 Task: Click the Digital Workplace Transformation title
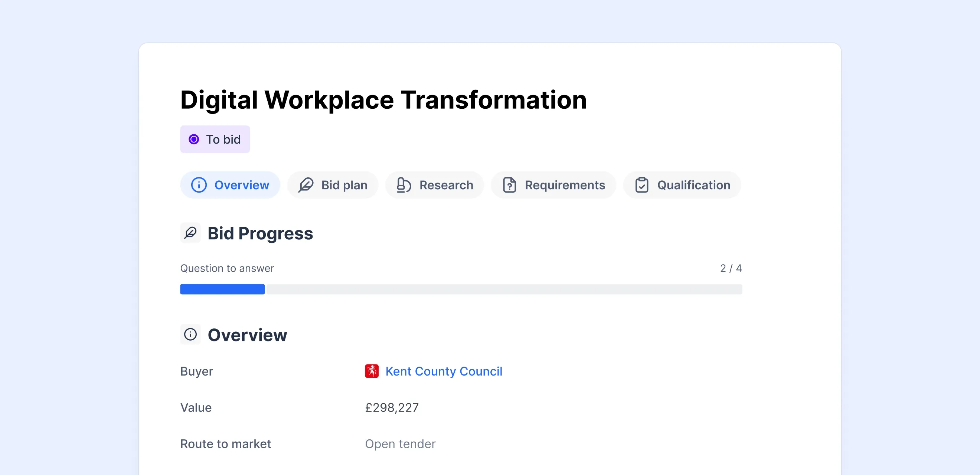tap(383, 100)
